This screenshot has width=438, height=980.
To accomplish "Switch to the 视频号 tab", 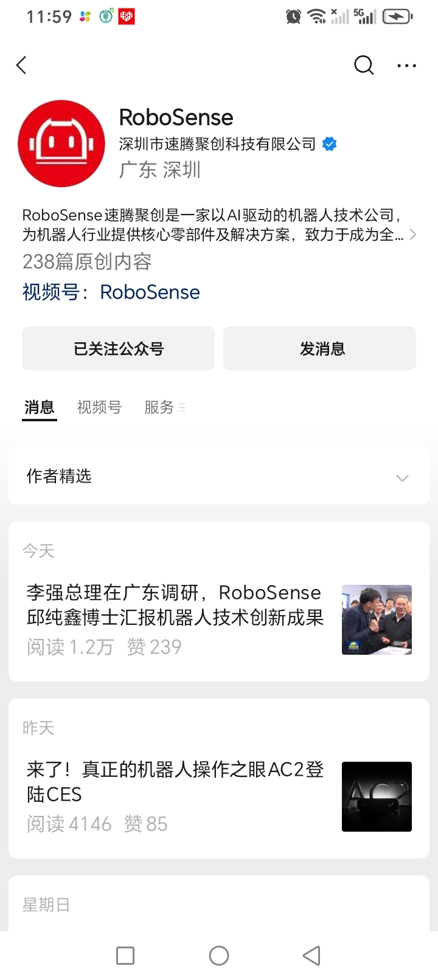I will point(99,407).
